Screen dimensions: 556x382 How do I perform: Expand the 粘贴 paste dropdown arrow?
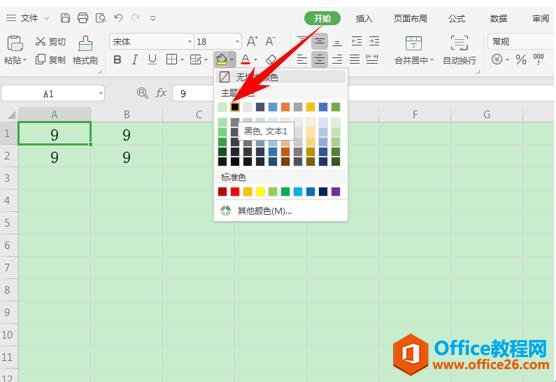(25, 61)
